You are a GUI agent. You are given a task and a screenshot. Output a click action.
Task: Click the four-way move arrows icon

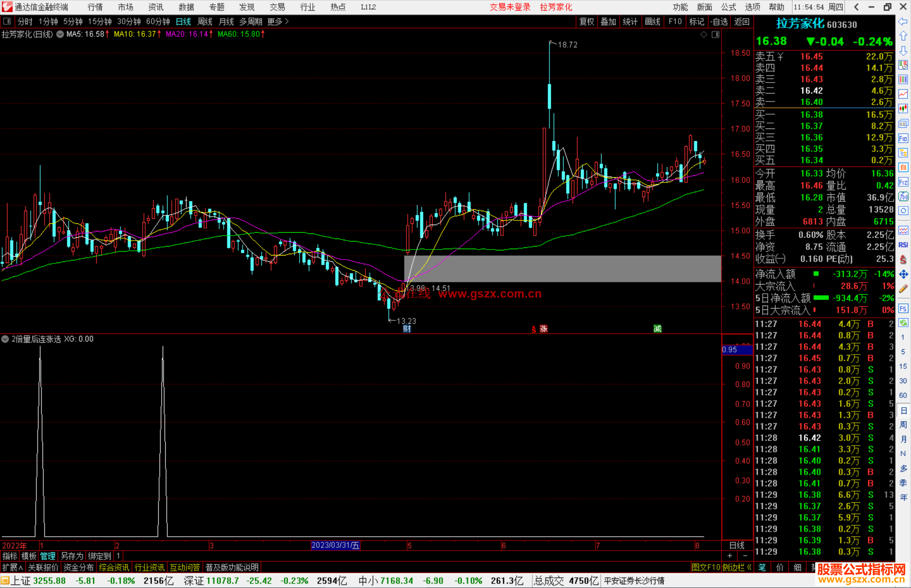click(x=903, y=274)
